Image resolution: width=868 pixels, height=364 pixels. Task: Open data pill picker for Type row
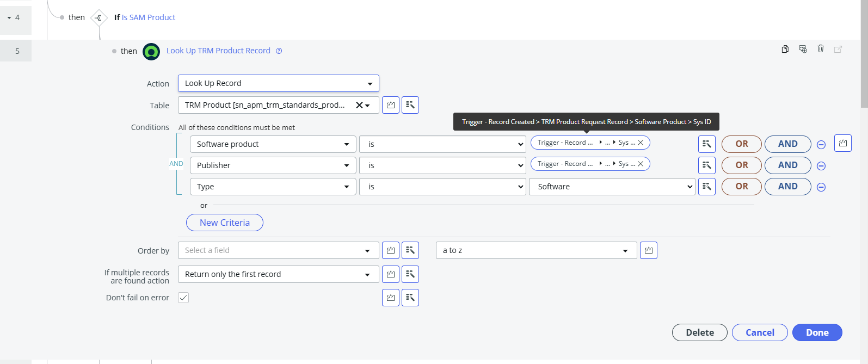pos(707,187)
